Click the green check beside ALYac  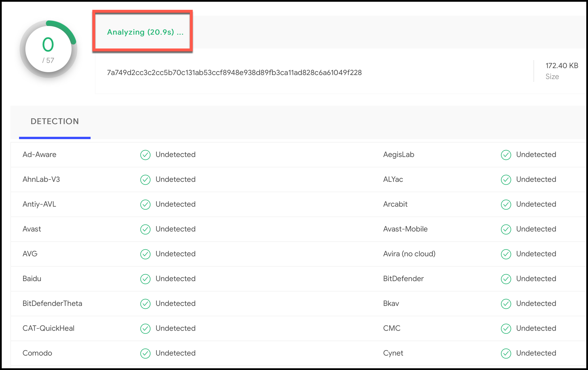click(506, 180)
